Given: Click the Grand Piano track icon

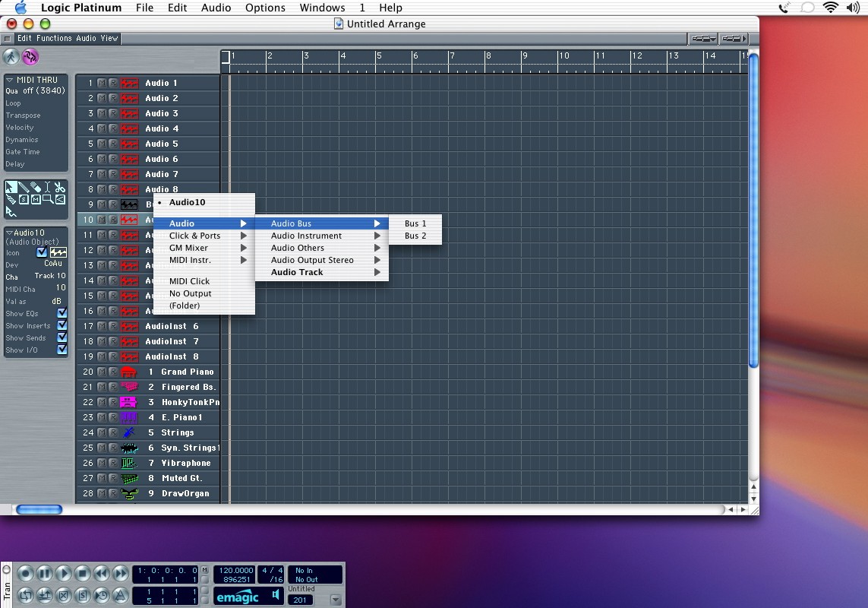Looking at the screenshot, I should click(128, 372).
